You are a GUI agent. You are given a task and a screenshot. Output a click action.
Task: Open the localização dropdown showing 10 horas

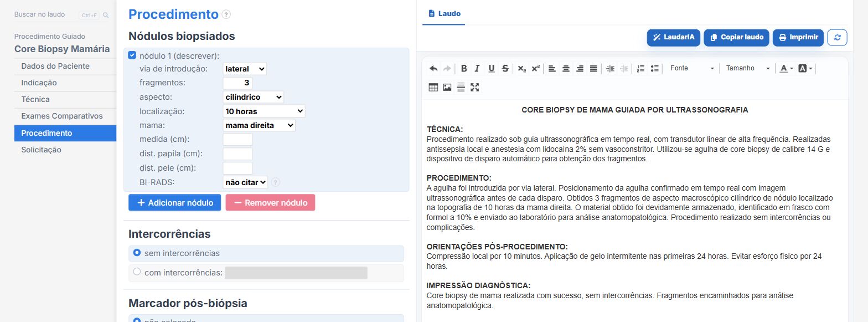coord(264,111)
